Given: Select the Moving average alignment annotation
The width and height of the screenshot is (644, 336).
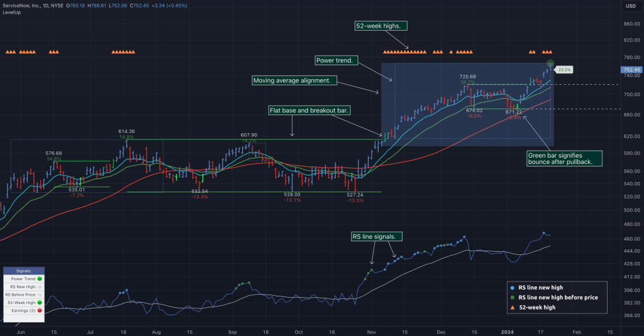Looking at the screenshot, I should click(294, 81).
